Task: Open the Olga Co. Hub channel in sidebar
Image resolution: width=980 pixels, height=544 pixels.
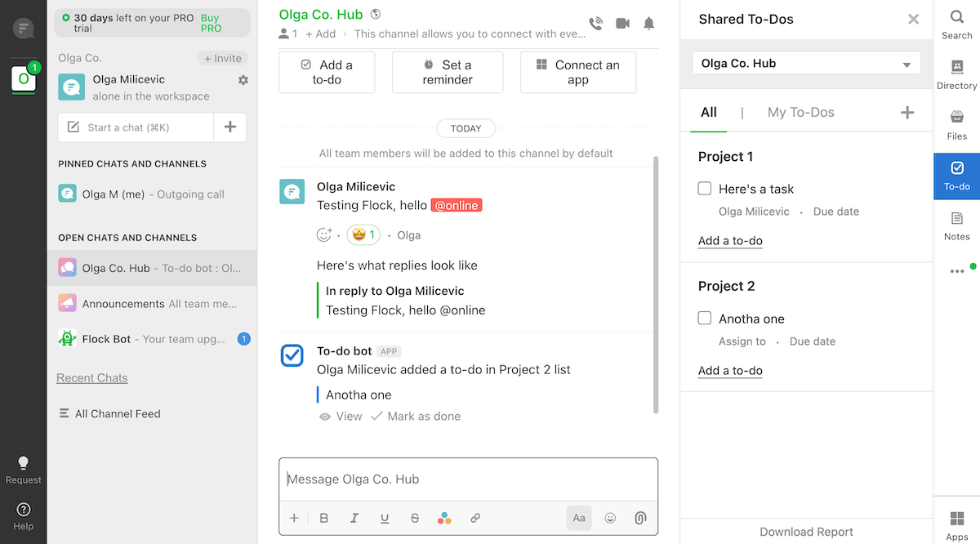Action: coord(152,268)
